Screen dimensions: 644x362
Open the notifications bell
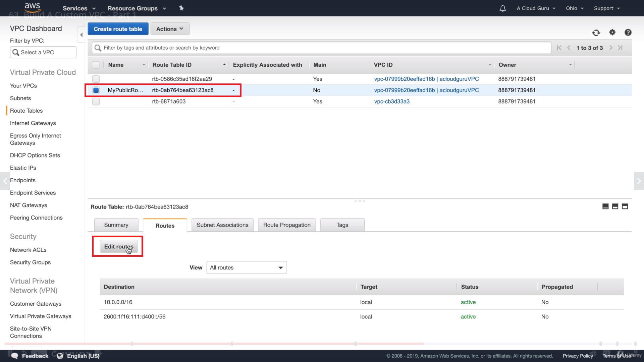click(502, 8)
